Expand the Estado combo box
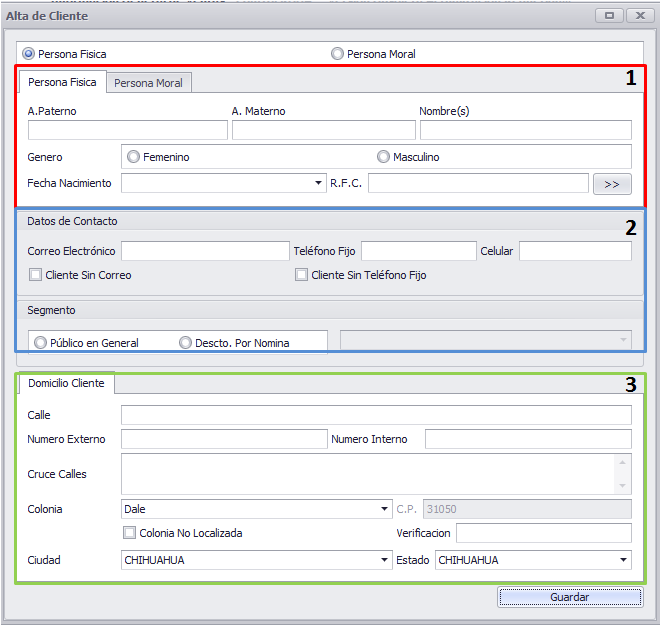The height and width of the screenshot is (627, 661). [623, 560]
